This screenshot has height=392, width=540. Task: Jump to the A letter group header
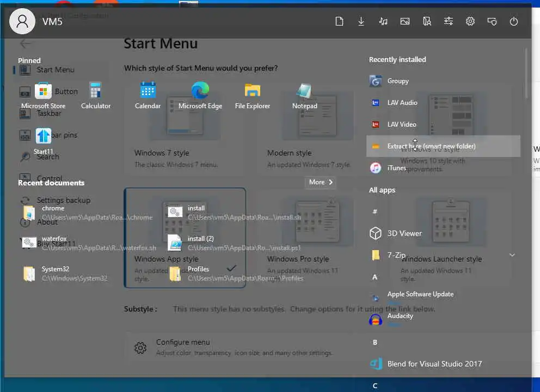point(375,277)
